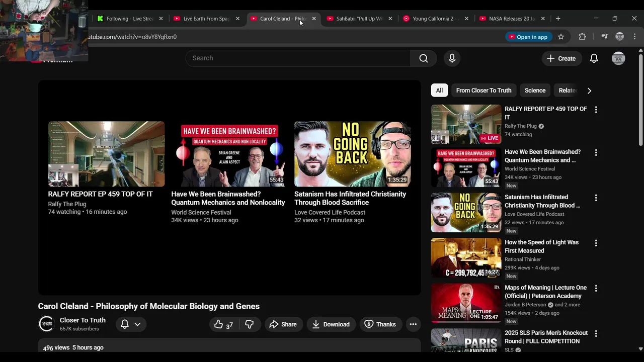
Task: Open browser three-dot menu
Action: pyautogui.click(x=634, y=37)
